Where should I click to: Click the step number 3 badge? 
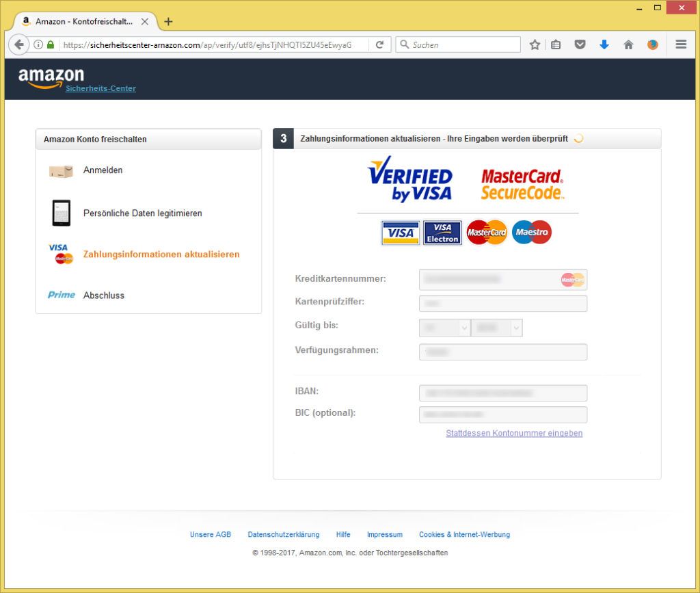[283, 138]
